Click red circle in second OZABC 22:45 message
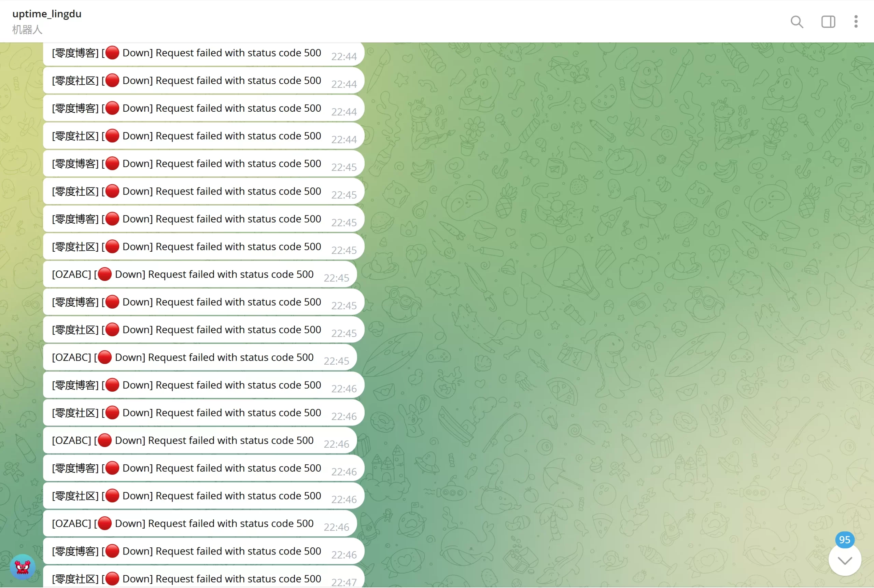874x588 pixels. click(104, 358)
